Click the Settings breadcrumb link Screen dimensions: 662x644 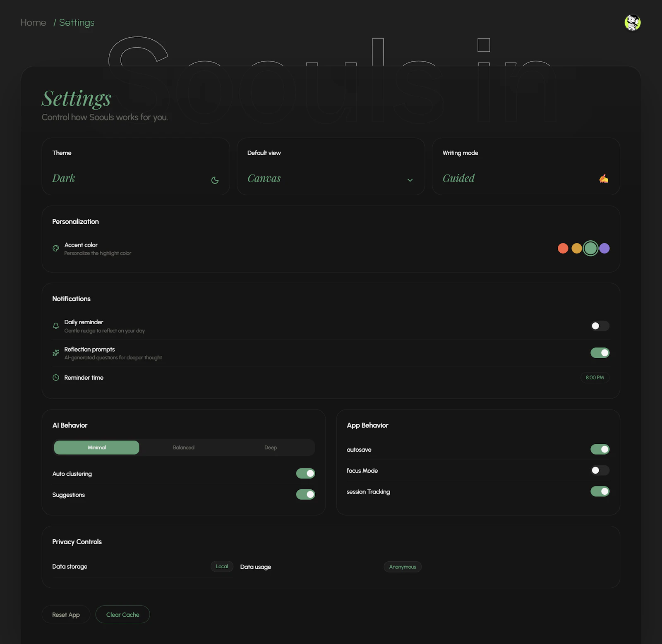[77, 23]
